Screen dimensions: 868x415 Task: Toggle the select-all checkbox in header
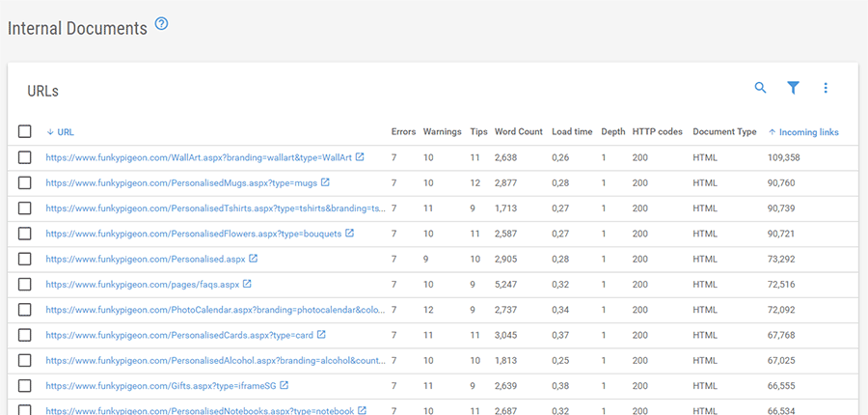pyautogui.click(x=24, y=132)
